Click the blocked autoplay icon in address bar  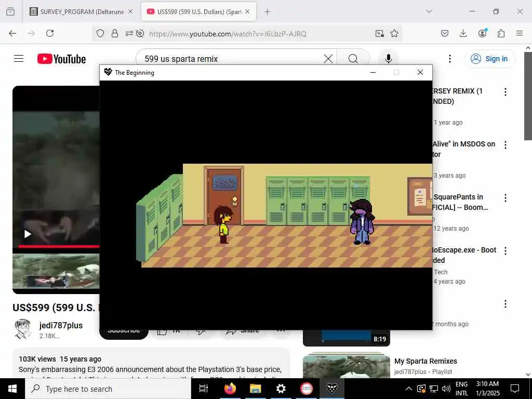[140, 33]
